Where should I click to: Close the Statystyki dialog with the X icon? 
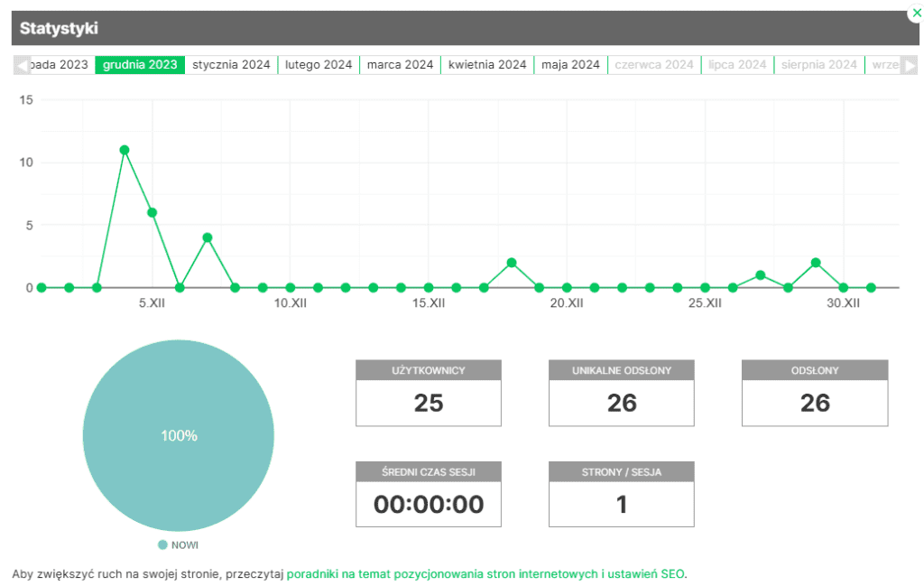(x=917, y=13)
